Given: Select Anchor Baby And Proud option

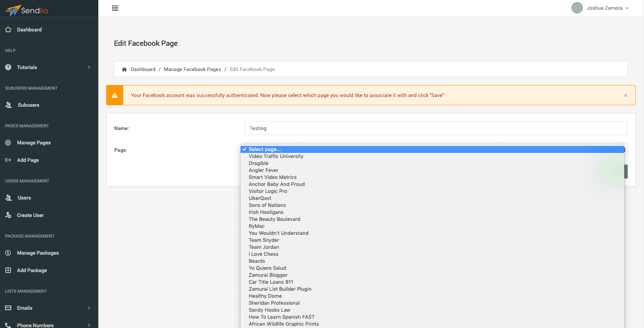Looking at the screenshot, I should [432, 184].
